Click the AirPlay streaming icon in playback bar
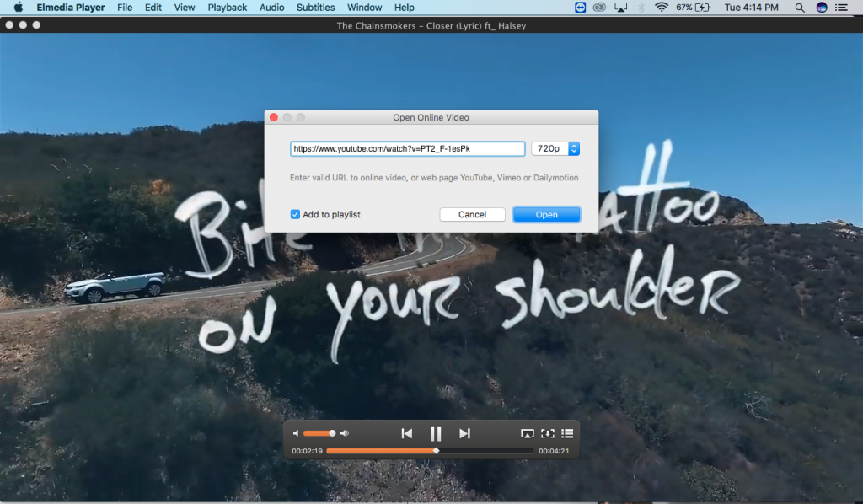This screenshot has width=863, height=504. click(528, 432)
